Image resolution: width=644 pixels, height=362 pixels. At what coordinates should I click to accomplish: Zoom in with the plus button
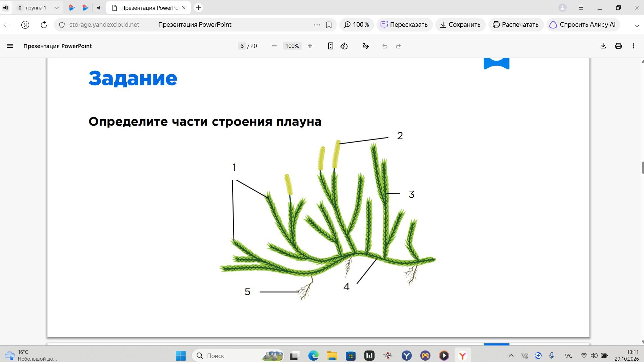(x=310, y=46)
